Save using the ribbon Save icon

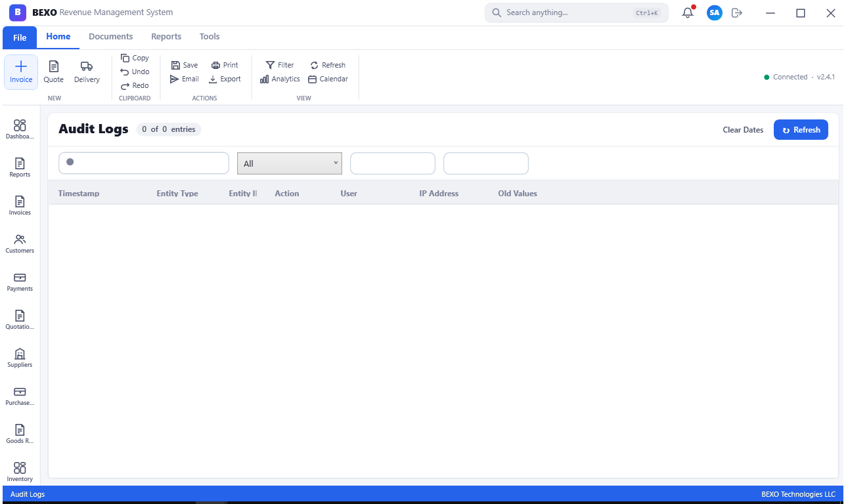coord(185,65)
